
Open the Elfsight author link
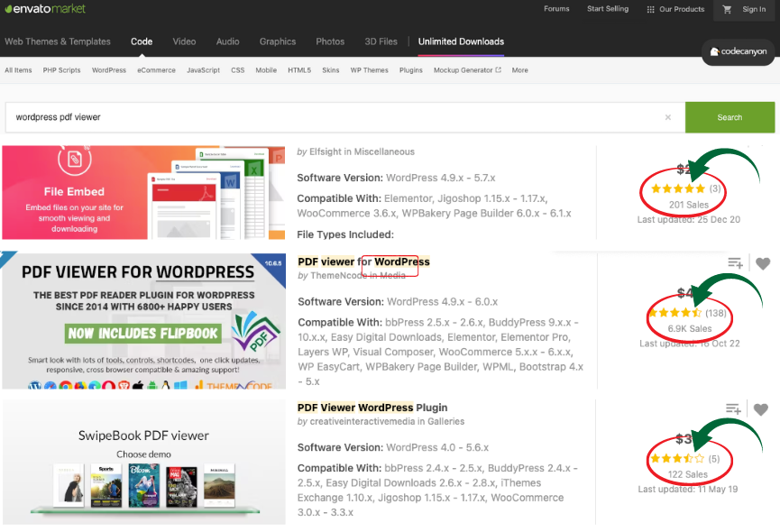[x=326, y=151]
